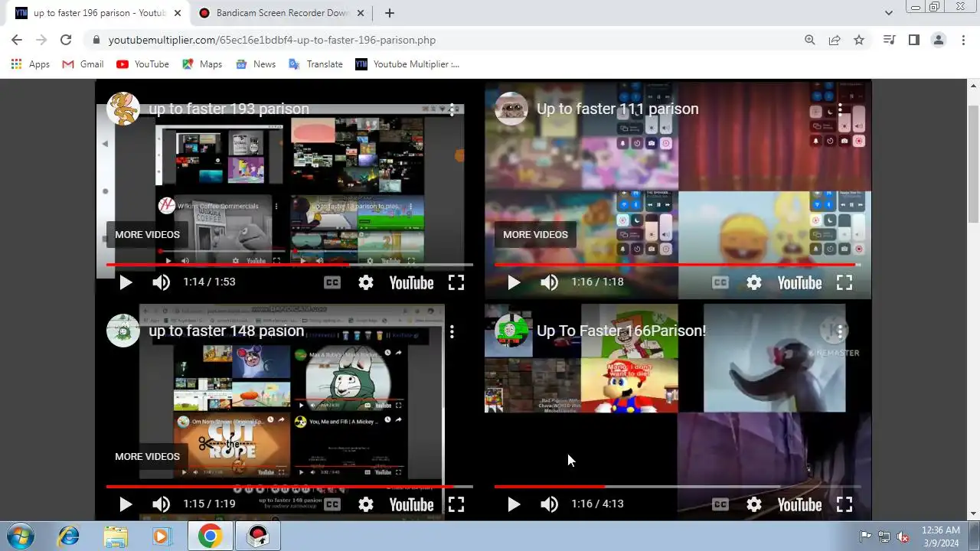Image resolution: width=980 pixels, height=551 pixels.
Task: Open channel avatar of 193 parison video
Action: coord(123,109)
